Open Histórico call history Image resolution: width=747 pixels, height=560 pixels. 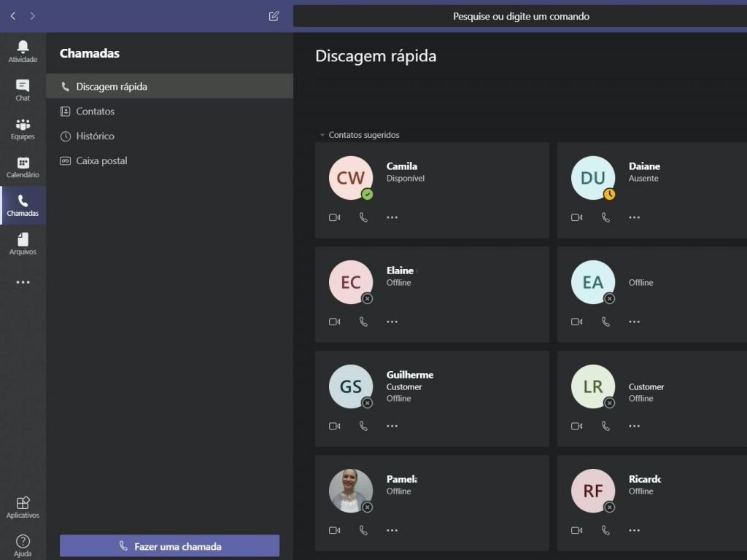point(169,136)
